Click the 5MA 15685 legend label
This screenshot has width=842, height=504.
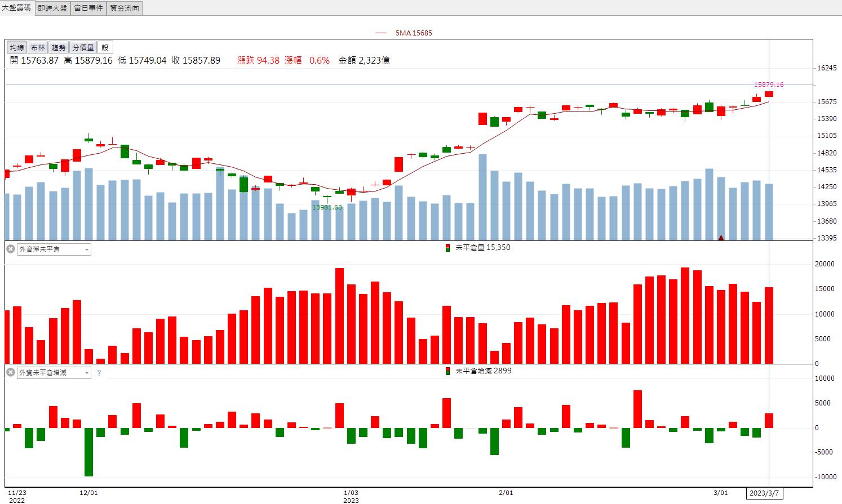[414, 33]
